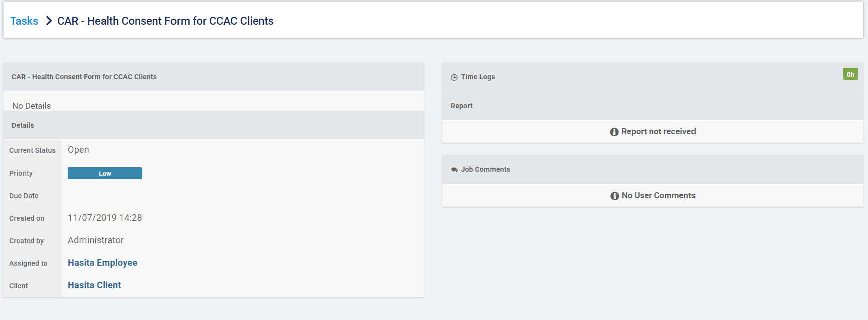Open the Hasita Employee assignee link

(102, 263)
